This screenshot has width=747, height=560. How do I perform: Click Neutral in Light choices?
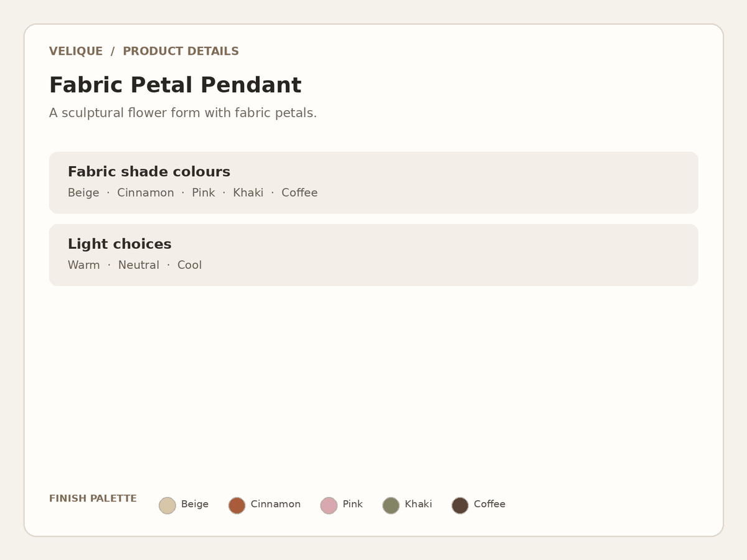139,265
